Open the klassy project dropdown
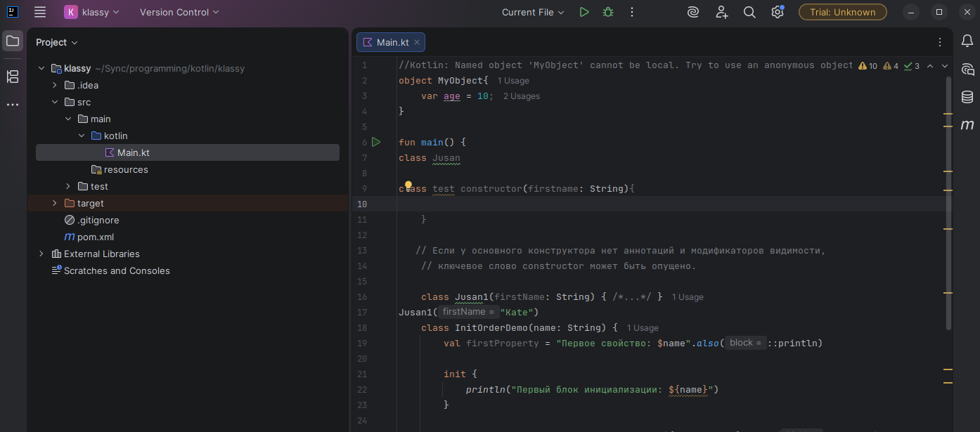This screenshot has width=980, height=432. click(x=92, y=12)
